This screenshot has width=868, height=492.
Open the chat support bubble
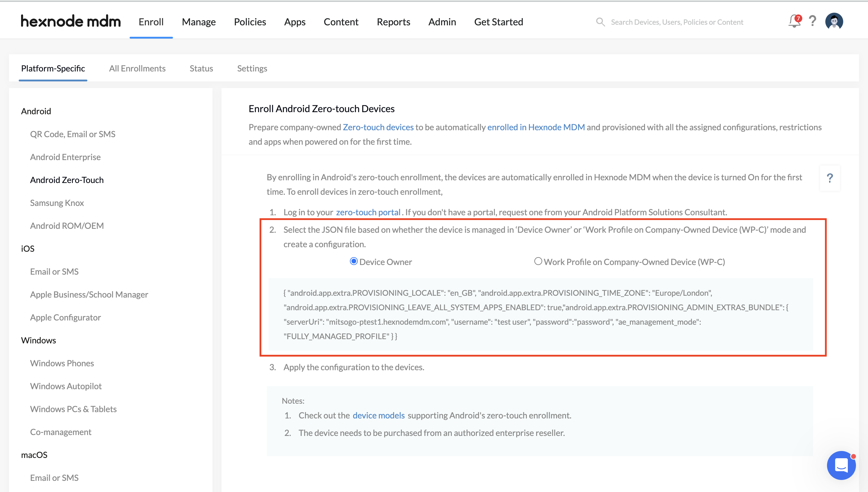click(841, 465)
